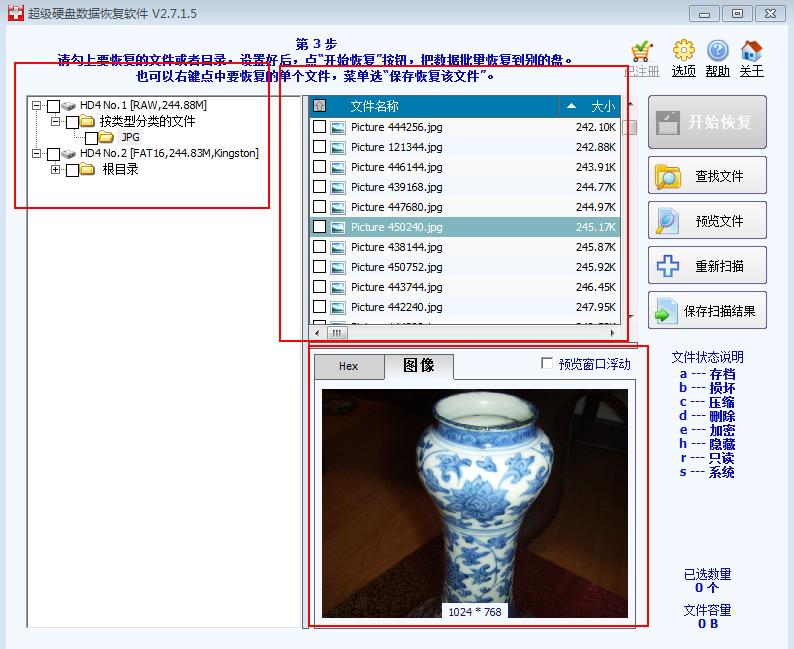Select the file name Picture 443744.jpg

(x=396, y=287)
